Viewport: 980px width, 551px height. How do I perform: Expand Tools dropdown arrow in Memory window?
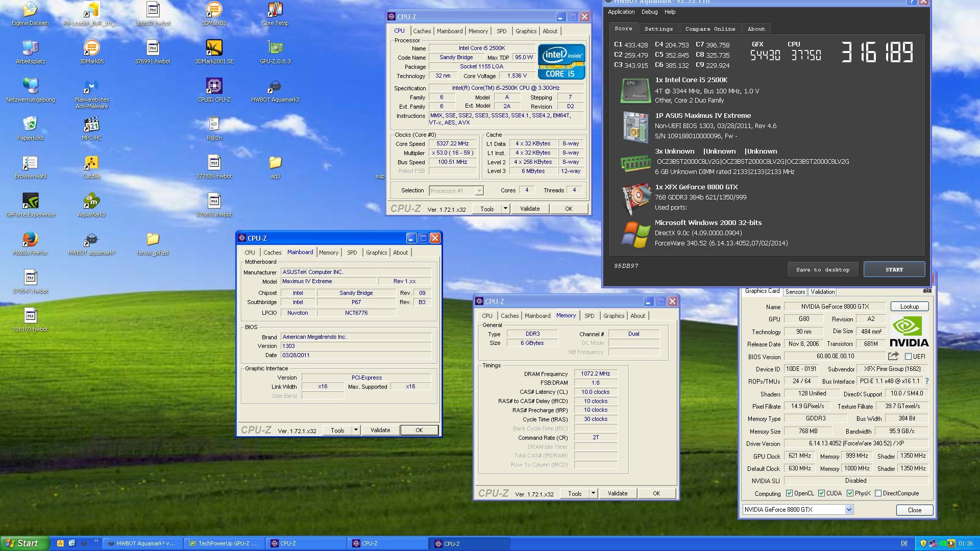pos(593,493)
